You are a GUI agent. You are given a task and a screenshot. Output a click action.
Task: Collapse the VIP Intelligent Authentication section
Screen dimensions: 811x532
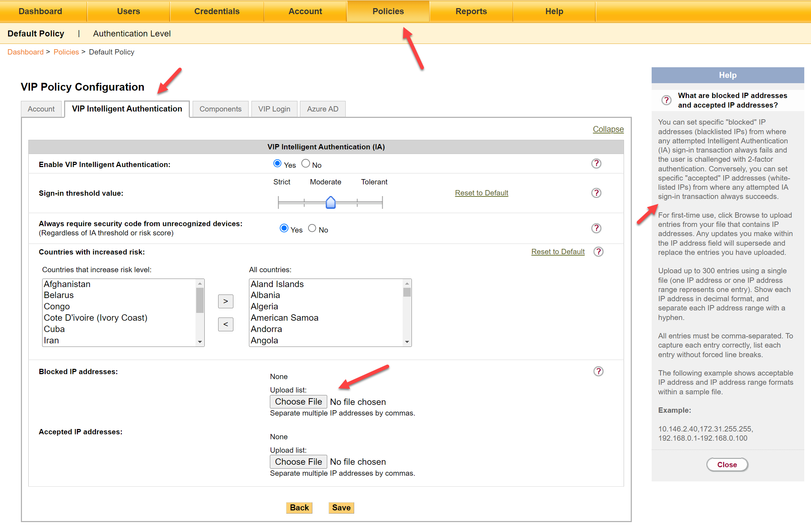(608, 129)
